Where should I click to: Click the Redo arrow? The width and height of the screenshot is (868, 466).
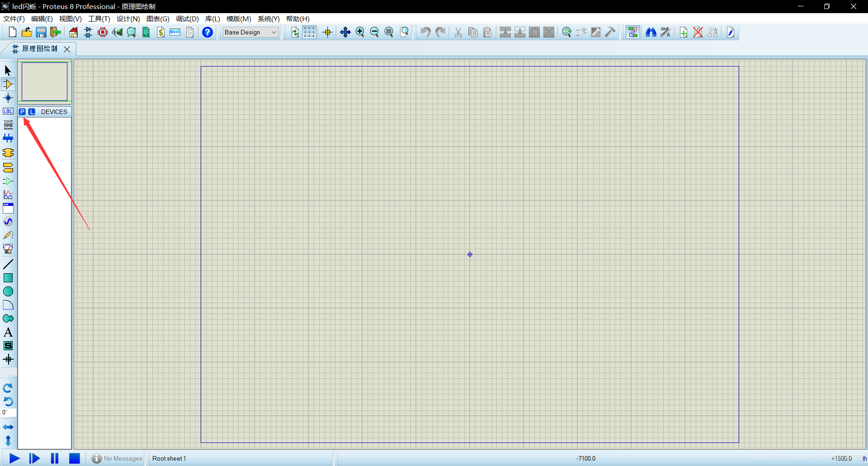440,32
